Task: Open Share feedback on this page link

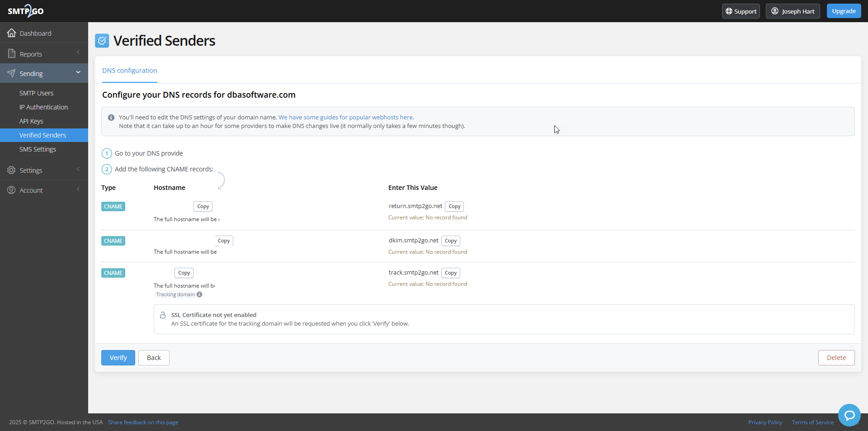Action: tap(143, 422)
